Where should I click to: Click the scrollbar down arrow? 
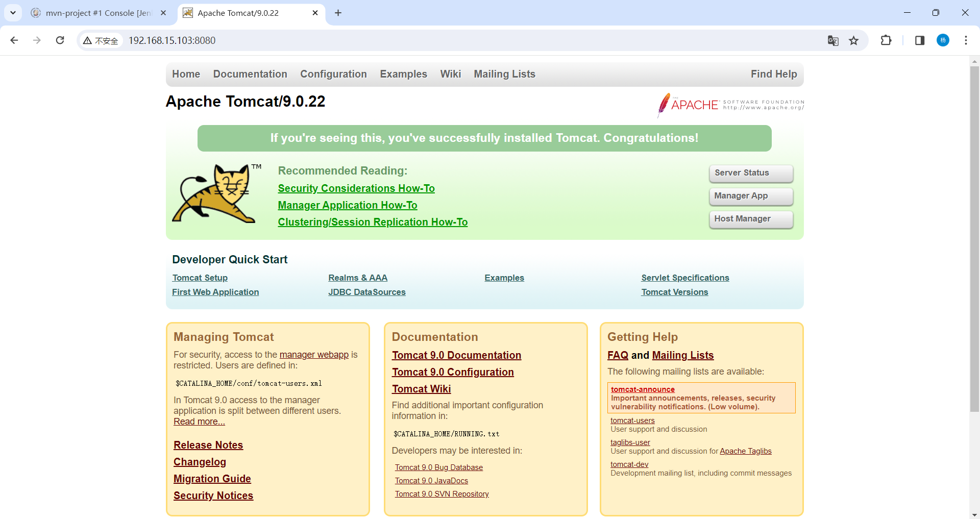click(974, 514)
